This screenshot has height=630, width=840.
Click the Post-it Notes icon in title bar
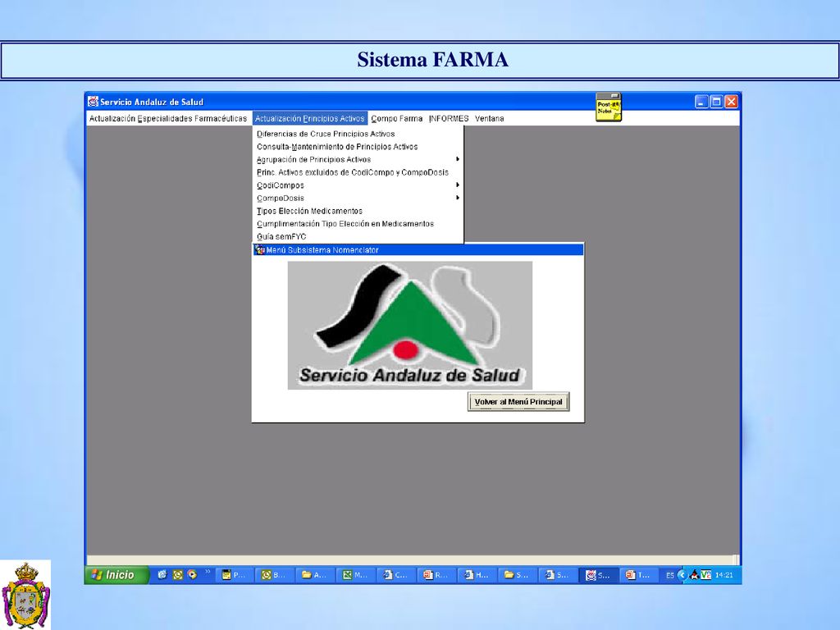point(609,107)
